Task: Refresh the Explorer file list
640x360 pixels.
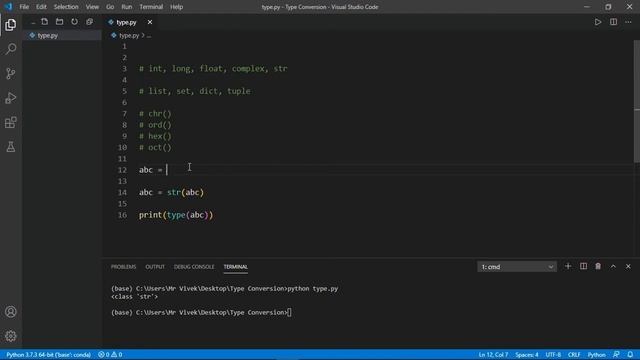Action: coord(74,22)
